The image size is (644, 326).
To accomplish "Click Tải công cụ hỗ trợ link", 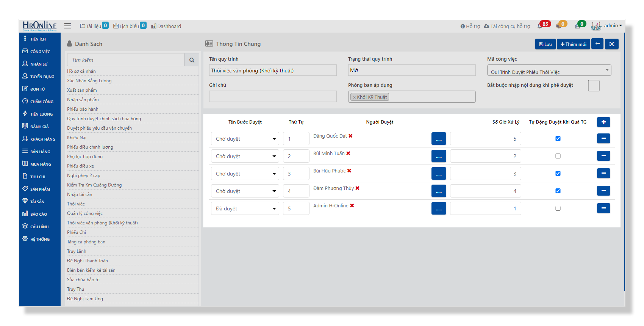I will tap(507, 26).
